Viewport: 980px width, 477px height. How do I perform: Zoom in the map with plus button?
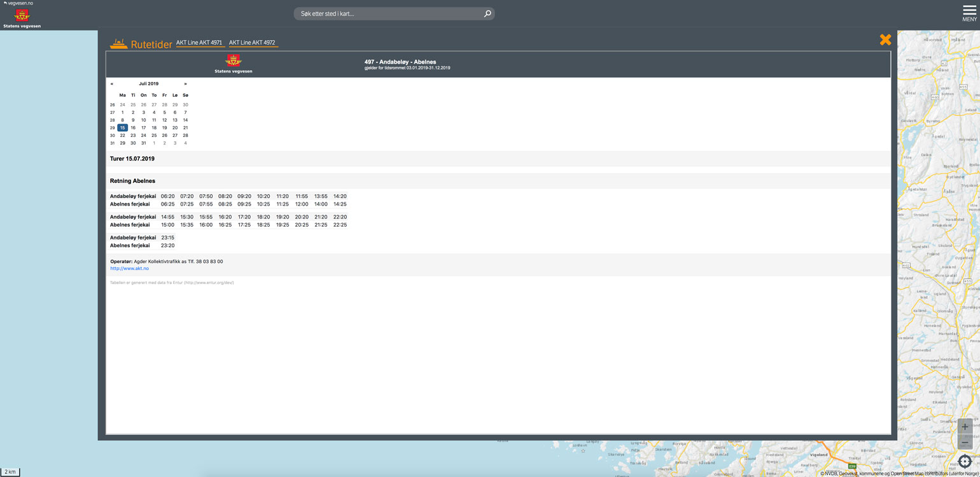pyautogui.click(x=965, y=427)
